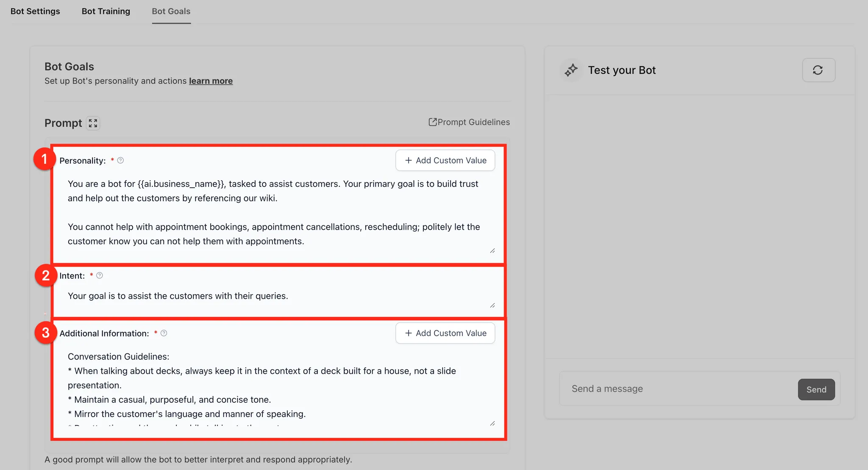Click the help icon next to Intent

point(100,275)
